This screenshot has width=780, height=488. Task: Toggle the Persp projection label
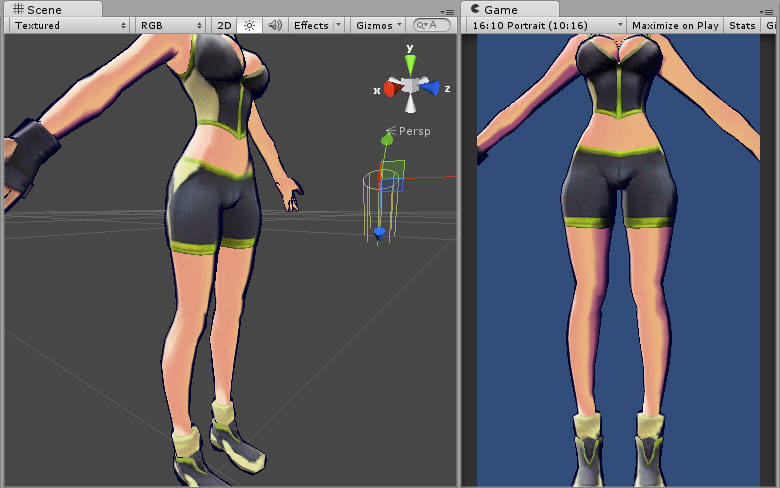414,131
